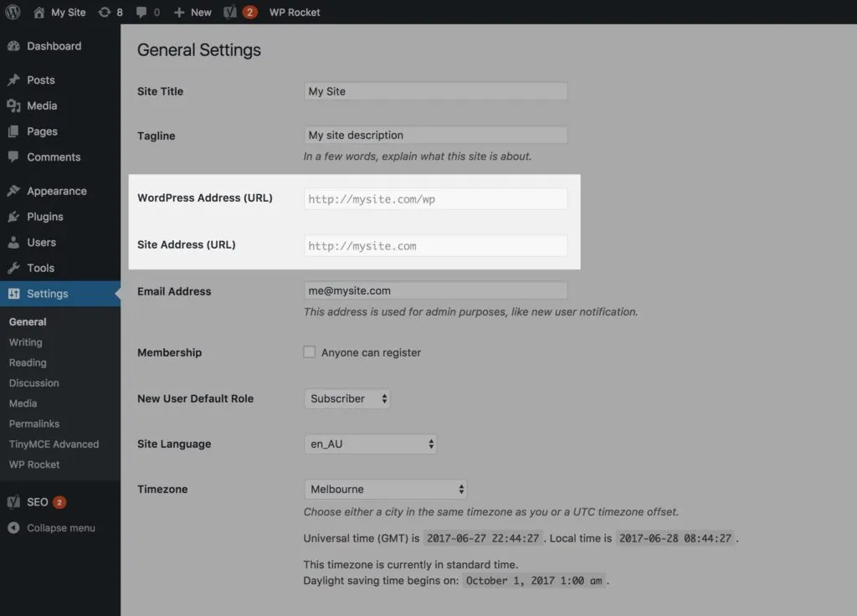
Task: Click the WP Rocket link in admin bar
Action: click(x=295, y=12)
